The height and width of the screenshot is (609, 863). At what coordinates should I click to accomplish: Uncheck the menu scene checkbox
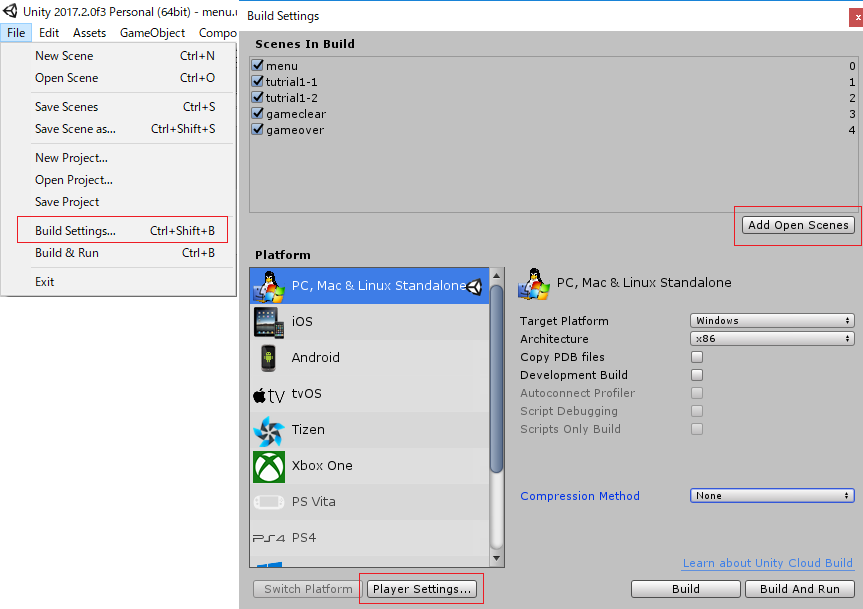pos(258,65)
